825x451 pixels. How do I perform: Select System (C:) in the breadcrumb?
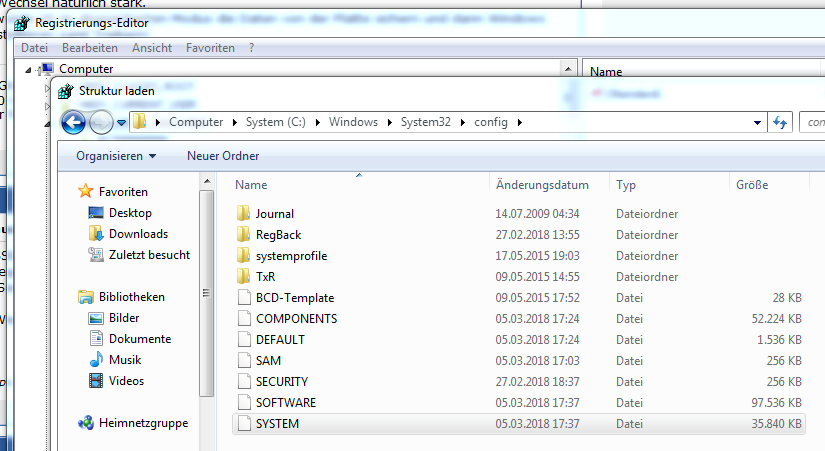[276, 122]
